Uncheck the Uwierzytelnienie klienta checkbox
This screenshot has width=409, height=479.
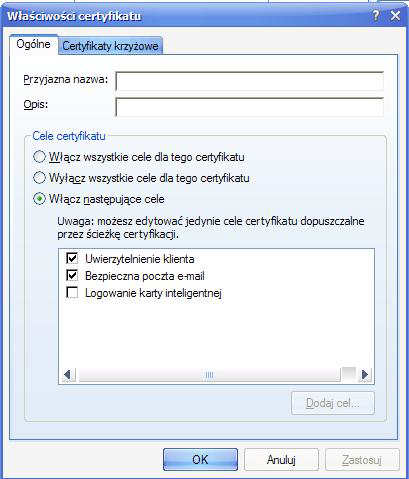pos(72,258)
